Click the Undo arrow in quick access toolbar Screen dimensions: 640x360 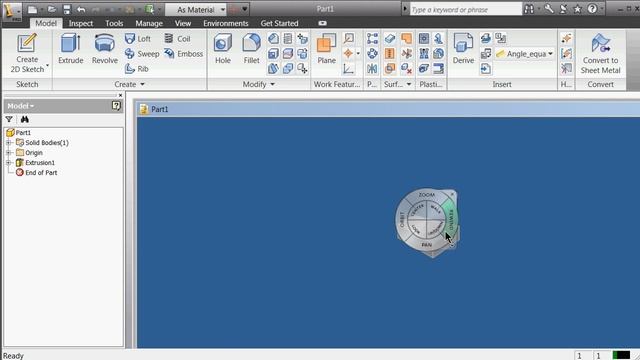[x=81, y=9]
